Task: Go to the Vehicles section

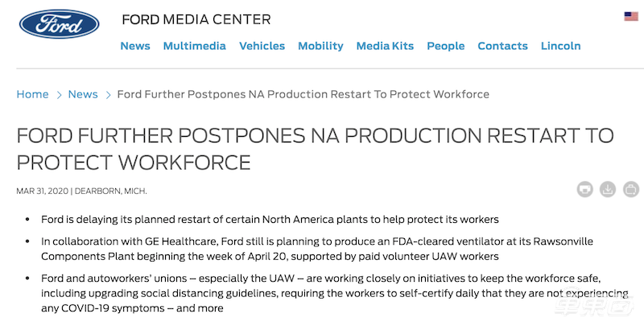Action: tap(262, 46)
